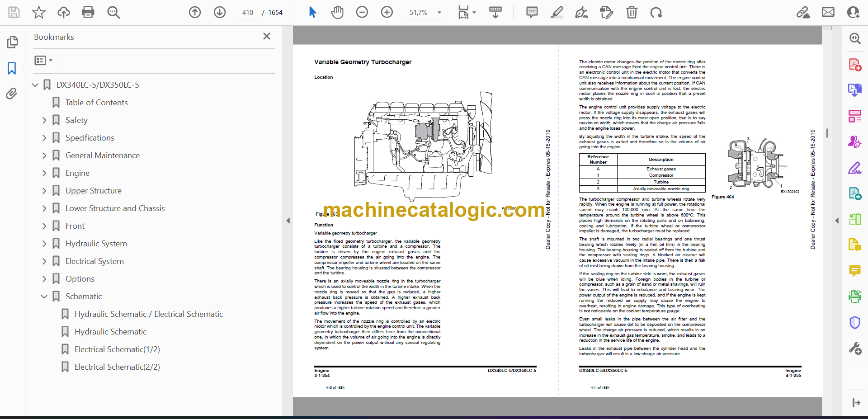The width and height of the screenshot is (868, 419).
Task: Open page thumbnails panel
Action: (12, 42)
